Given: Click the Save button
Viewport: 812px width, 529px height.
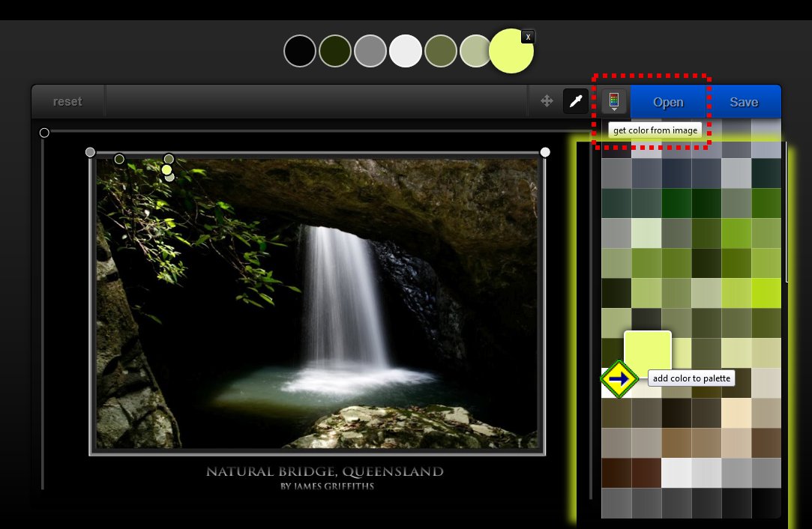Looking at the screenshot, I should [x=744, y=102].
